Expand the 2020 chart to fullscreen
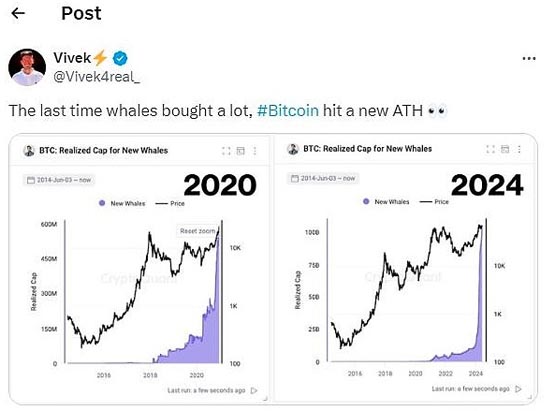Viewport: 555px width, 411px height. [226, 151]
